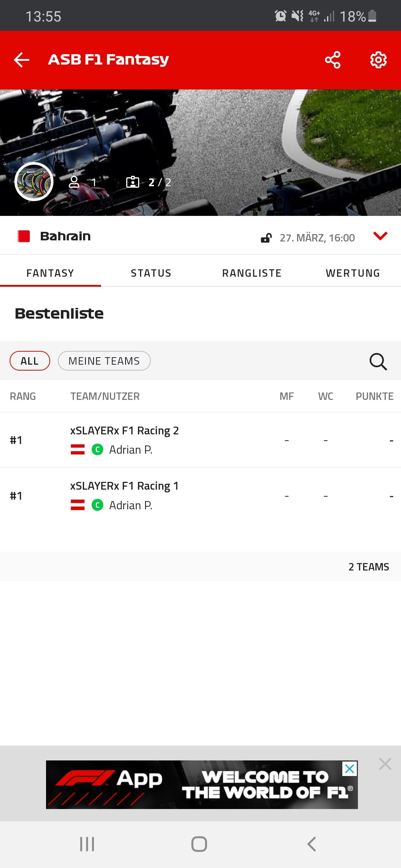
Task: Tap Android home navigation button
Action: click(199, 844)
